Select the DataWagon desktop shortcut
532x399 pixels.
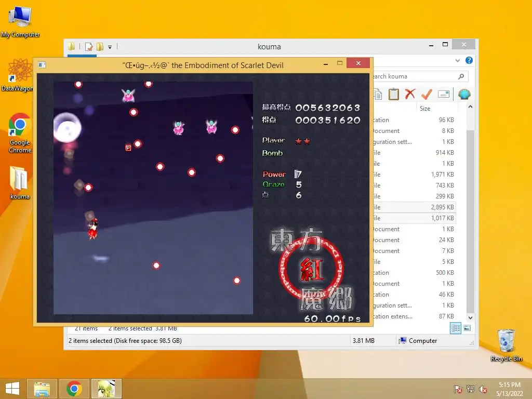click(18, 75)
